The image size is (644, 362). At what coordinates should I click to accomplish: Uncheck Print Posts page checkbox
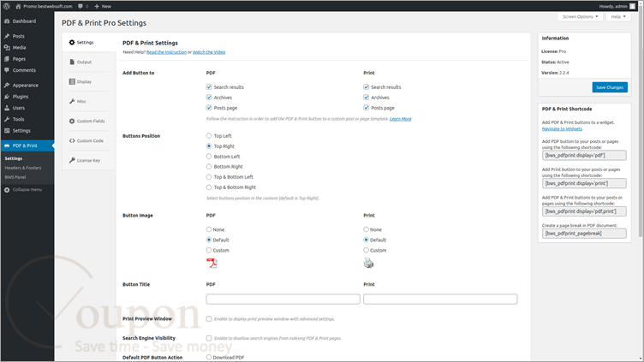[366, 108]
